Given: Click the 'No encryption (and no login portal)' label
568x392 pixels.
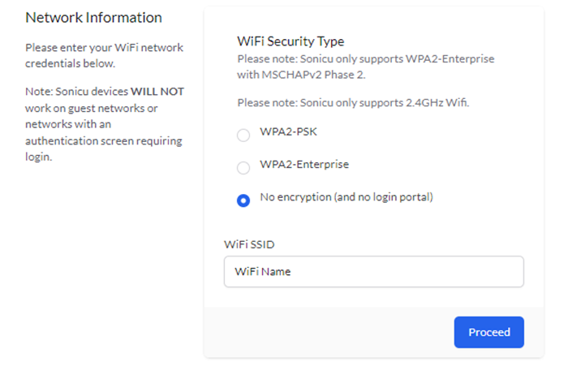Looking at the screenshot, I should [346, 197].
